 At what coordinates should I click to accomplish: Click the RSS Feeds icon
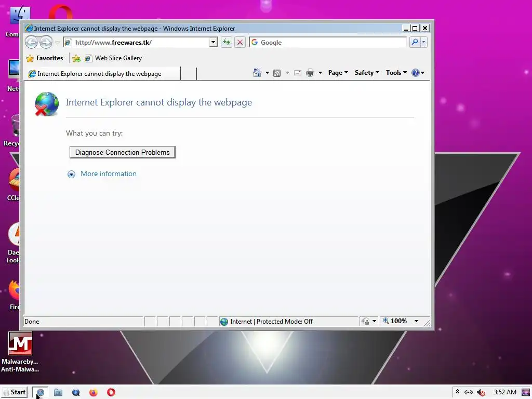pyautogui.click(x=277, y=73)
